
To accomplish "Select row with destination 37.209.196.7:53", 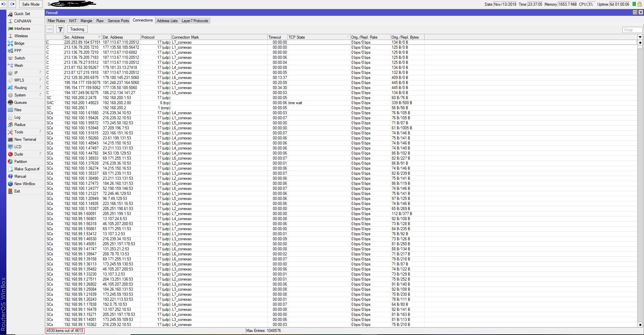I will pyautogui.click(x=341, y=128).
